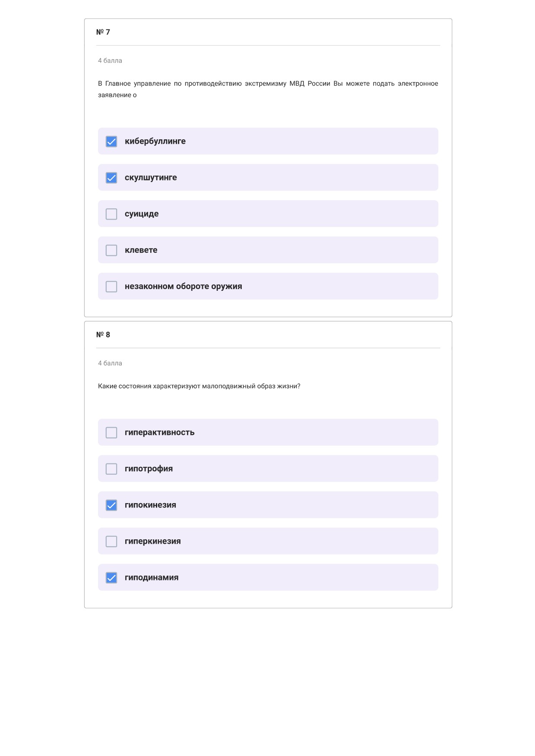This screenshot has width=535, height=756.
Task: Choose the гипотрофия answer option
Action: click(x=268, y=469)
